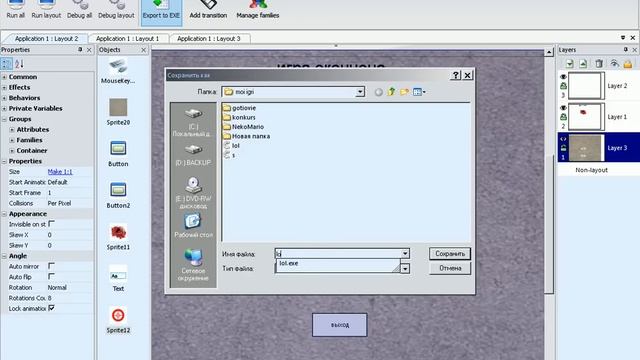Open the local disk C: shortcut

point(193,122)
